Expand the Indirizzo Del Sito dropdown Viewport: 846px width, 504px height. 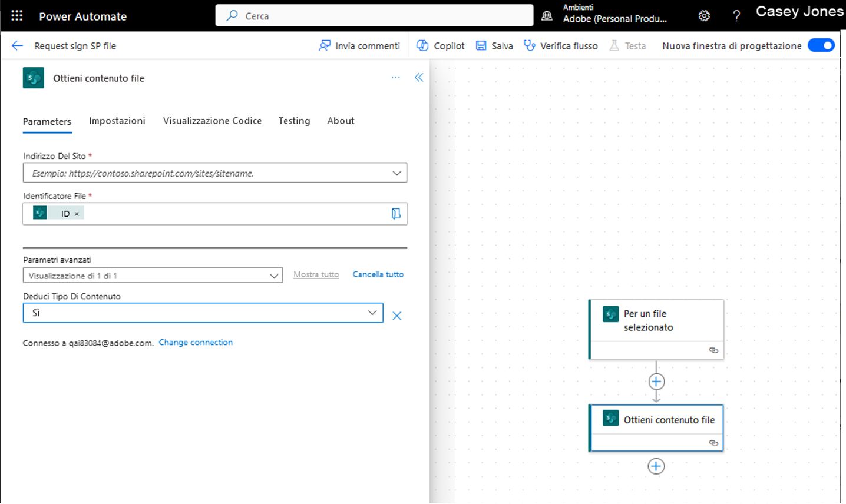[x=396, y=173]
